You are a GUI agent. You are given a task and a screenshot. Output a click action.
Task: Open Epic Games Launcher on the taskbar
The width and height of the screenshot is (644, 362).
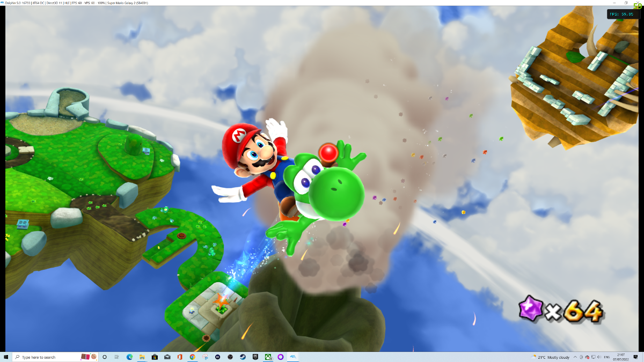pyautogui.click(x=255, y=357)
